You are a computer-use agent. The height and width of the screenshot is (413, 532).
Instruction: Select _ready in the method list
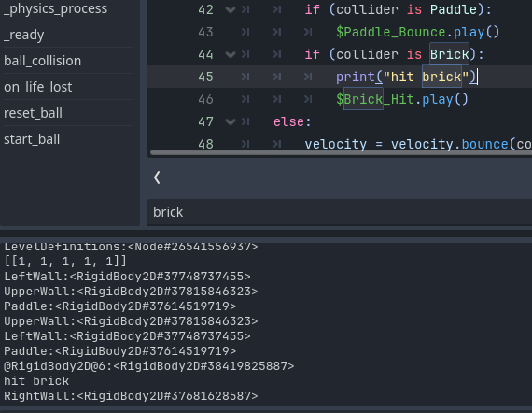(x=23, y=35)
